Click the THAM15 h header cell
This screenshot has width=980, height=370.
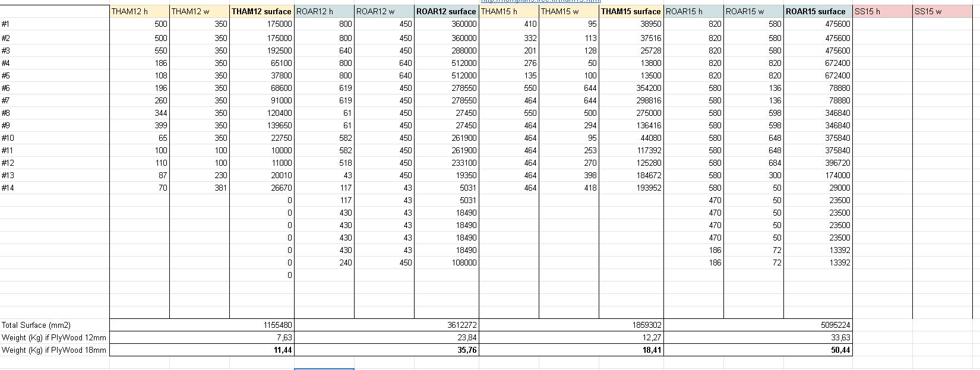509,11
